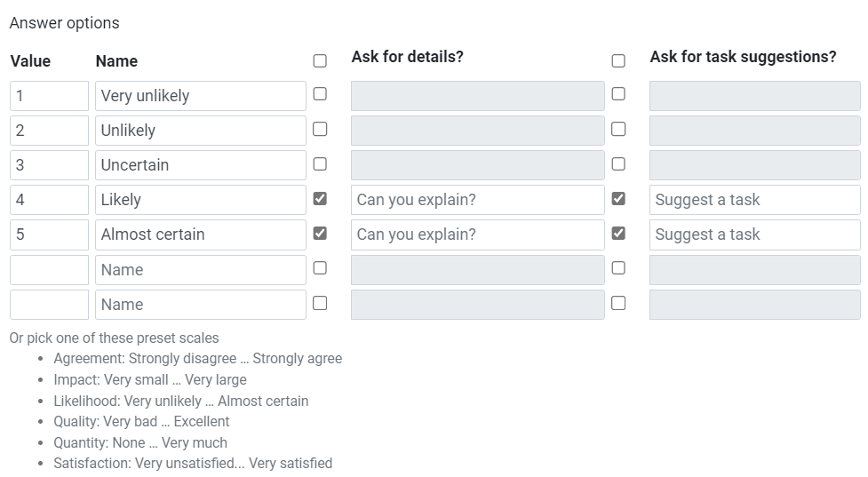The height and width of the screenshot is (477, 868).
Task: Select the Impact preset scale
Action: (x=149, y=379)
